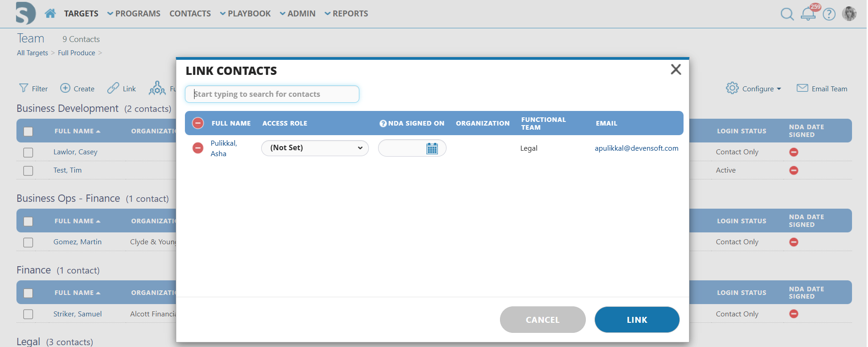
Task: Expand the Configure dropdown
Action: coord(753,89)
